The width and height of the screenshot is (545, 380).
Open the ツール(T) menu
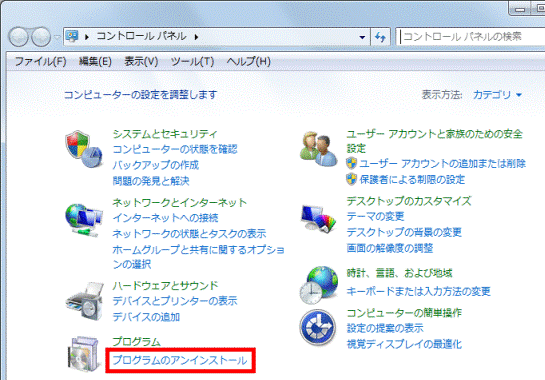(192, 62)
